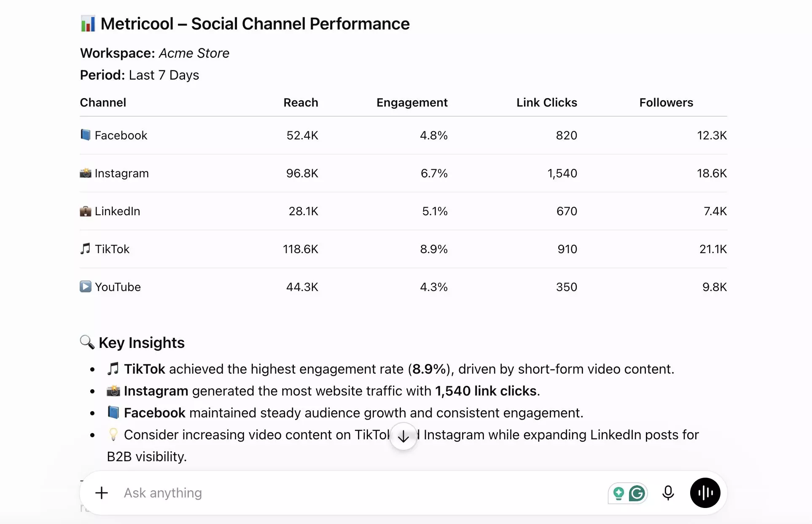The height and width of the screenshot is (524, 812).
Task: Click TikTok followers value 21.1K
Action: (x=713, y=249)
